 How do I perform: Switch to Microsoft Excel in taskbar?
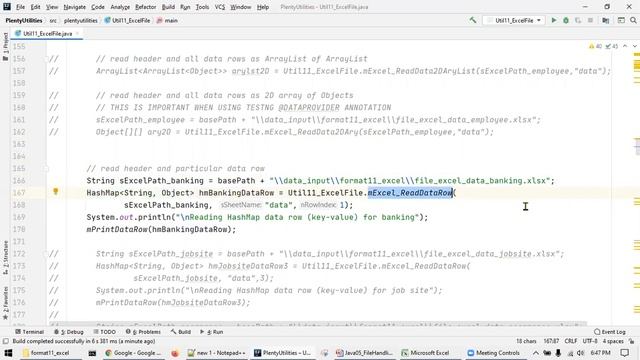pos(425,353)
